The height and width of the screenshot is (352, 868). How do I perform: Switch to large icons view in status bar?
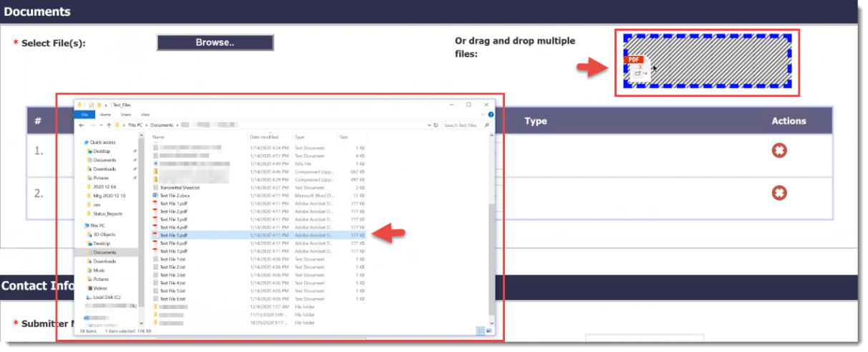tap(489, 330)
